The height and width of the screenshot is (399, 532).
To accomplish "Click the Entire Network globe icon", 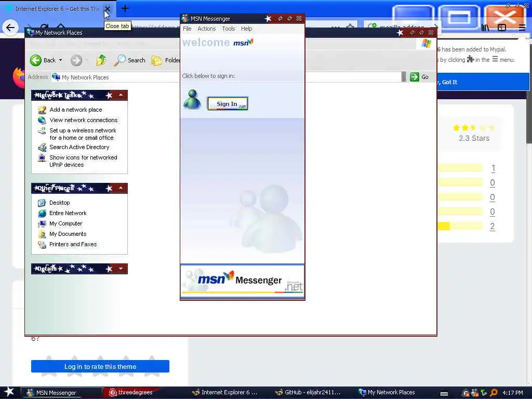I will 42,214.
